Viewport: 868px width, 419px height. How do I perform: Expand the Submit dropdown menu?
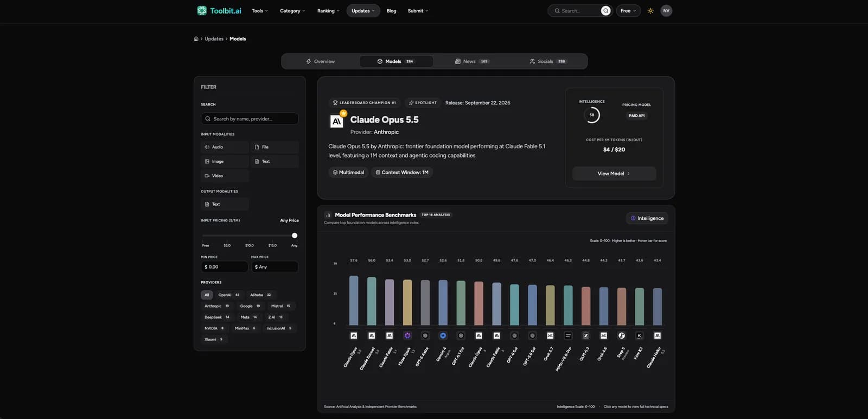click(418, 11)
